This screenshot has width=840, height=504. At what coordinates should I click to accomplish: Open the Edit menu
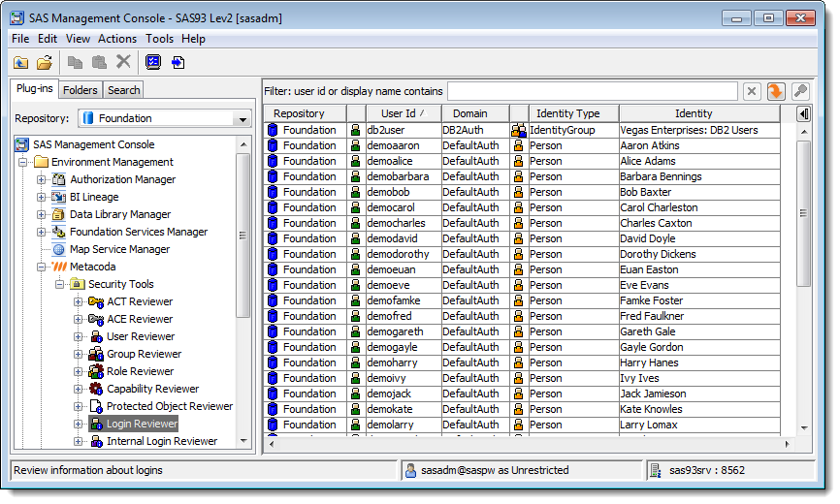[x=48, y=39]
